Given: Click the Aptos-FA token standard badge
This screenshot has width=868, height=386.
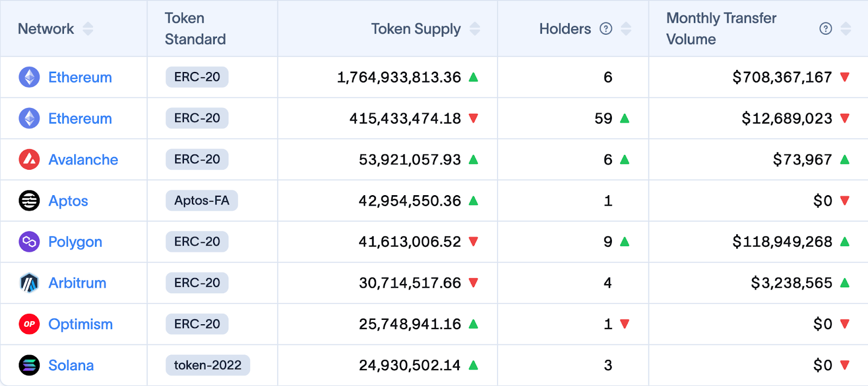Looking at the screenshot, I should [202, 201].
